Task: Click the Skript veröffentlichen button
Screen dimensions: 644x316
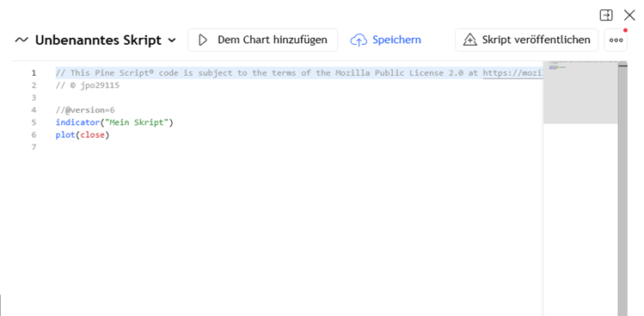Action: [x=526, y=40]
